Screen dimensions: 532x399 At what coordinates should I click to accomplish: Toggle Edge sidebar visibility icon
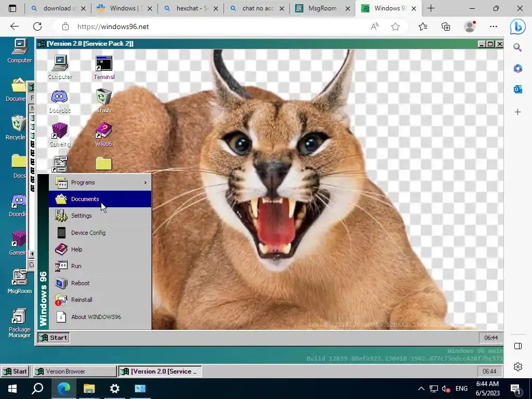[x=518, y=346]
